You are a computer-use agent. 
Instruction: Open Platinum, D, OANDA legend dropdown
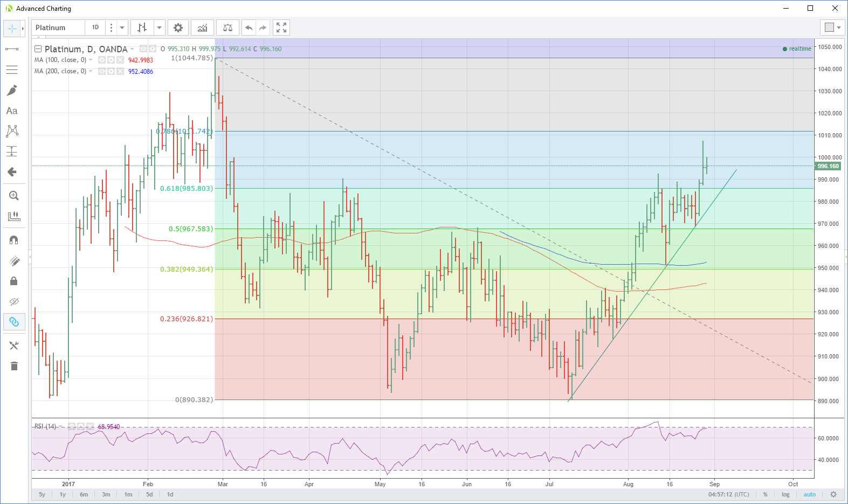133,49
